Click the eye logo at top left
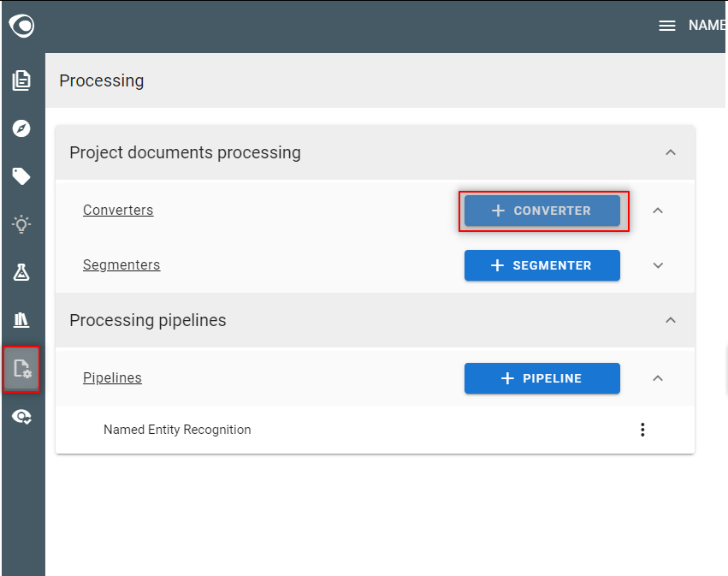 point(21,26)
